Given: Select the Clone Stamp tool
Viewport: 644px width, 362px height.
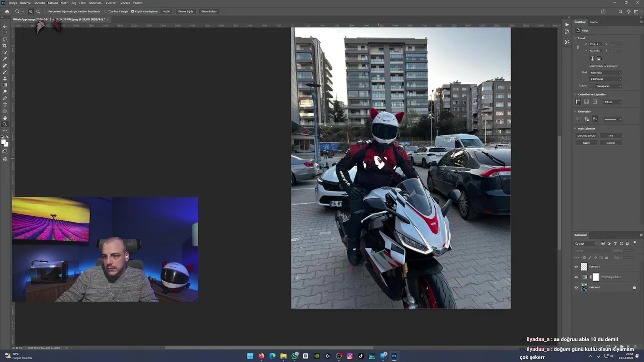Looking at the screenshot, I should (5, 78).
